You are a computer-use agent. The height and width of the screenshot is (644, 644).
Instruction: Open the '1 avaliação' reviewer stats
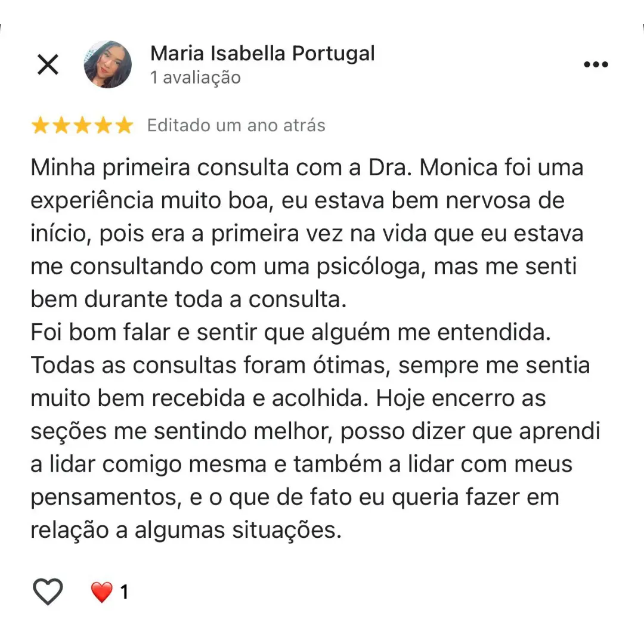click(196, 77)
